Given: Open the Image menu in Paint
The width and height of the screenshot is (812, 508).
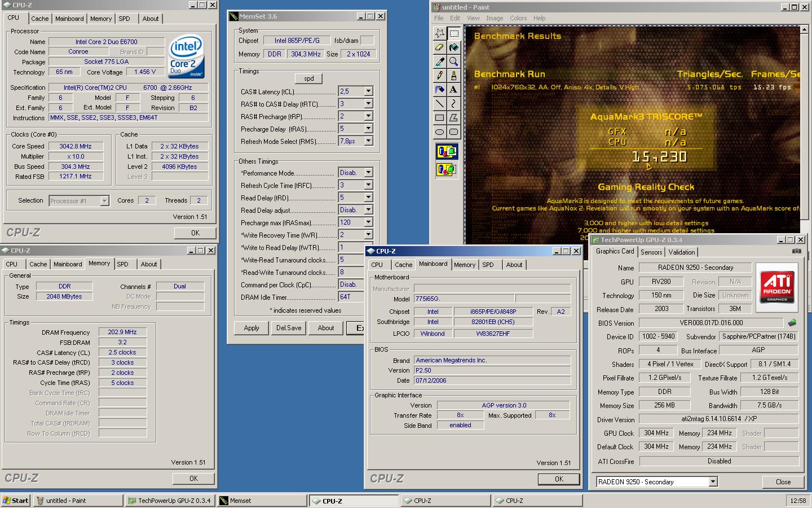Looking at the screenshot, I should click(495, 18).
